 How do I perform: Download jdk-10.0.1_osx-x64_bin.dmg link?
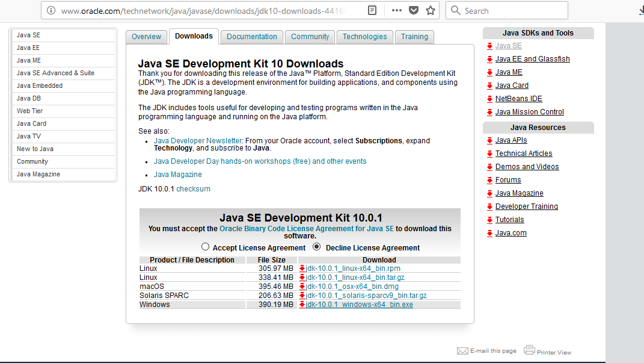[352, 287]
